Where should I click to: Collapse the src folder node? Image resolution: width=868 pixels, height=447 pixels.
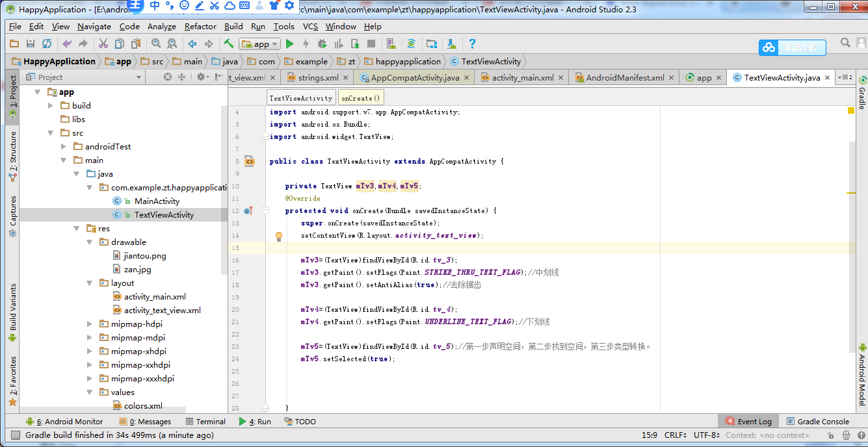(x=51, y=133)
